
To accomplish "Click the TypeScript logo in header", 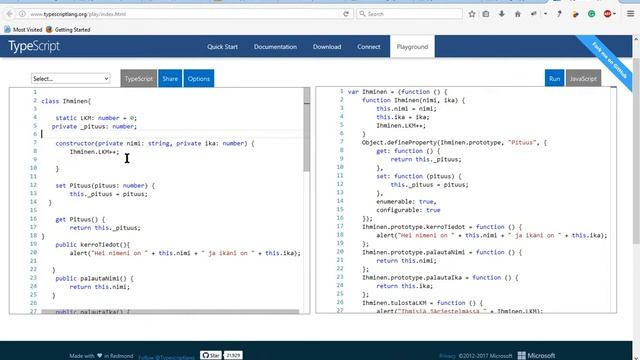I will pos(34,46).
